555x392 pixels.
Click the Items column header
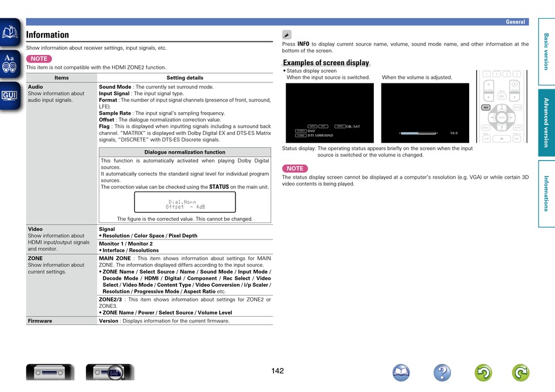click(x=61, y=78)
